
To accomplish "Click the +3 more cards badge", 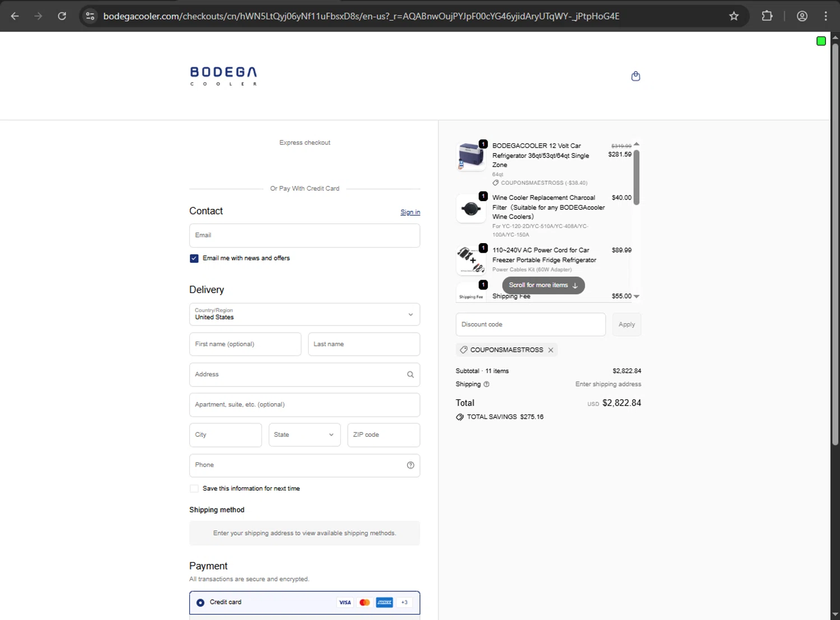I will pyautogui.click(x=404, y=603).
